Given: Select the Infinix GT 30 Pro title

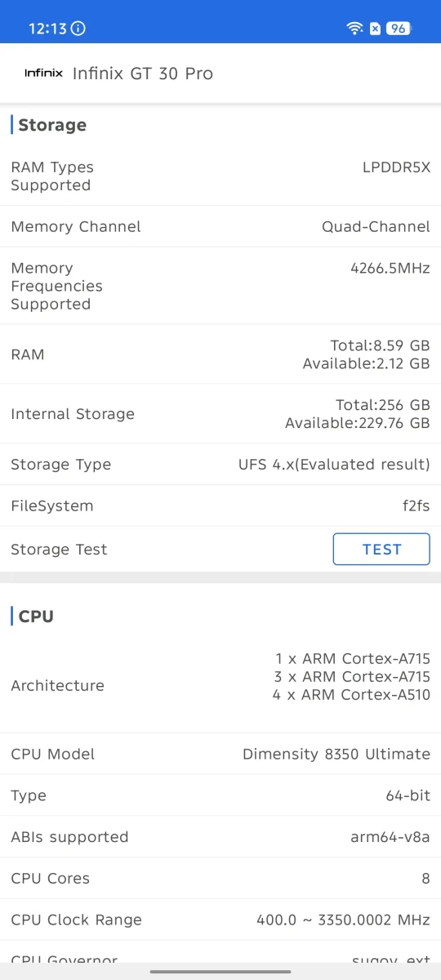Looking at the screenshot, I should click(143, 73).
